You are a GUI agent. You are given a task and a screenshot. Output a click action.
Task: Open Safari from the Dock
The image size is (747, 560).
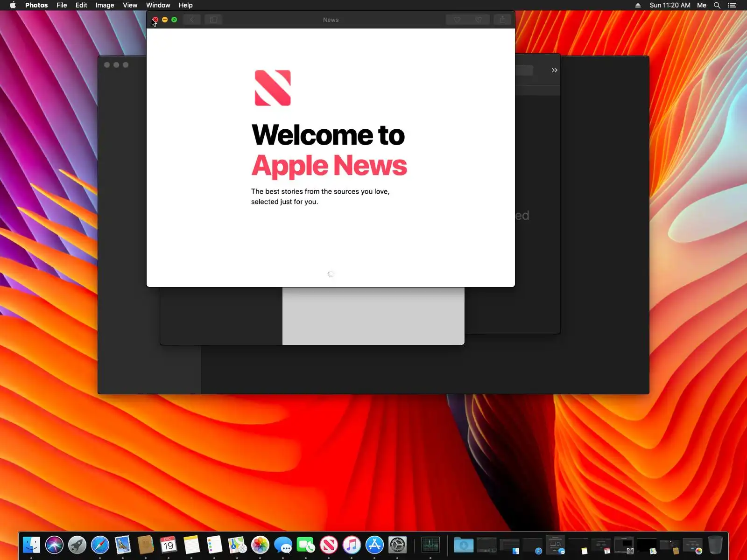pyautogui.click(x=100, y=544)
